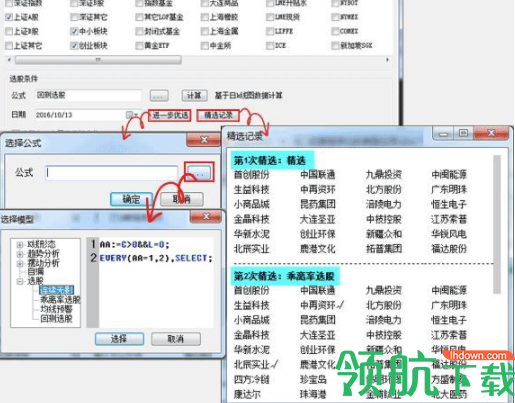Click the 精选记录 window vertical scrollbar
Screen dimensions: 515x403
(x=497, y=224)
